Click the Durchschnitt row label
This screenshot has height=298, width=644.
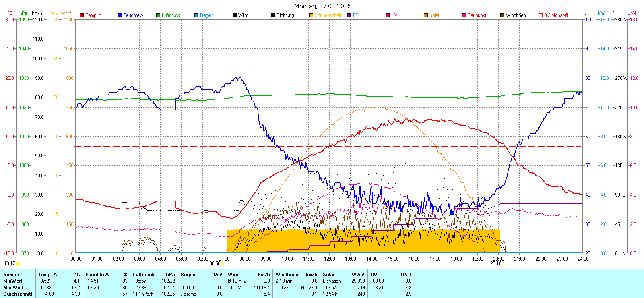pyautogui.click(x=18, y=294)
